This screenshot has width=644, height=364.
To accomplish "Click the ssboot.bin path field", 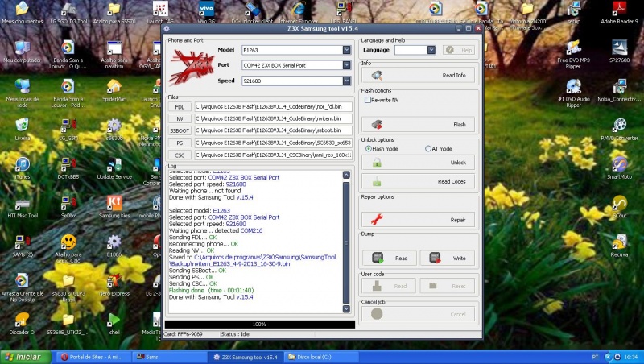I will [x=273, y=130].
